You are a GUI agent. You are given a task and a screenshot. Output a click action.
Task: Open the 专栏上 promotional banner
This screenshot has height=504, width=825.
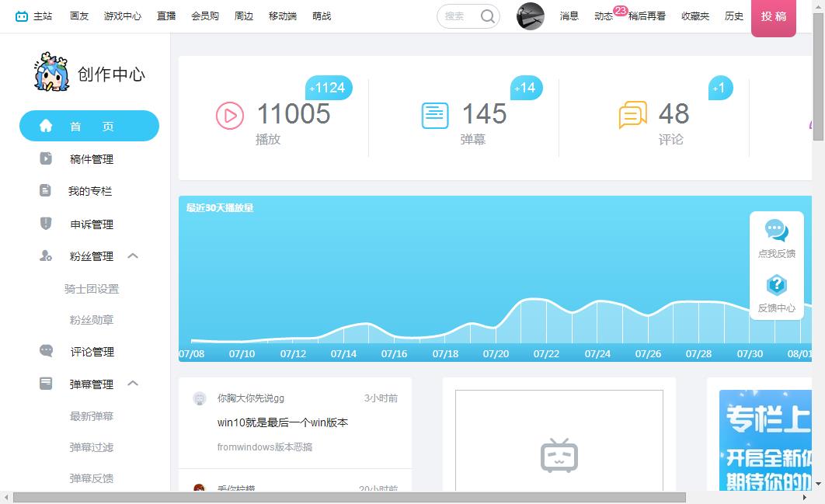[765, 440]
